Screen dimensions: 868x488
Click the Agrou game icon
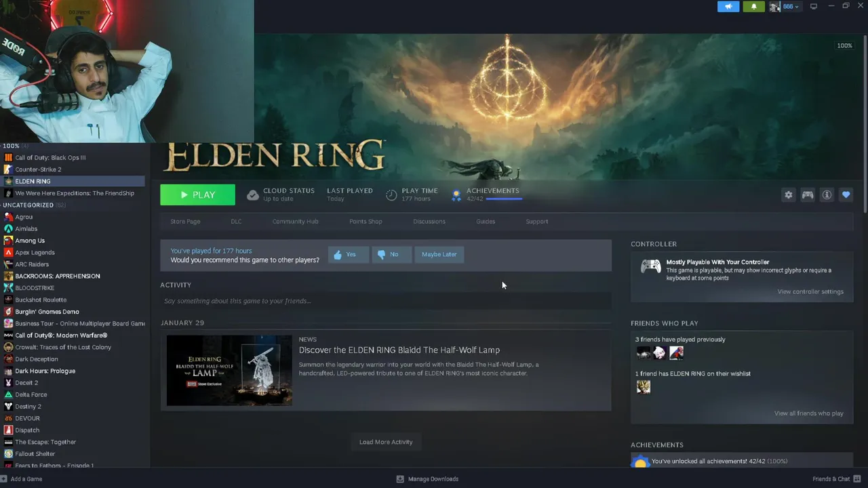[8, 217]
